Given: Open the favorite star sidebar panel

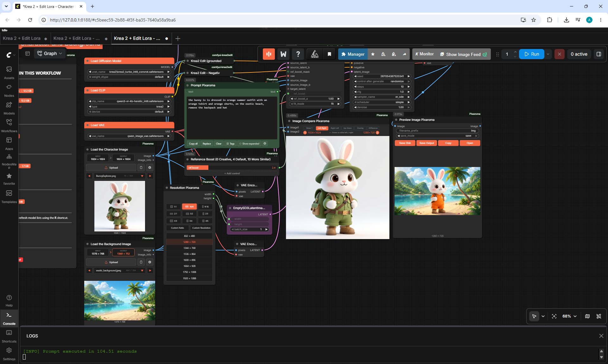Looking at the screenshot, I should [9, 179].
